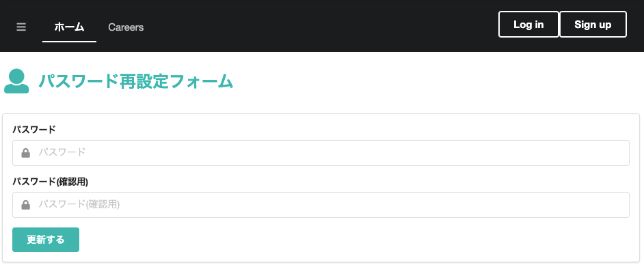644x265 pixels.
Task: Go to Sign up
Action: coord(593,24)
